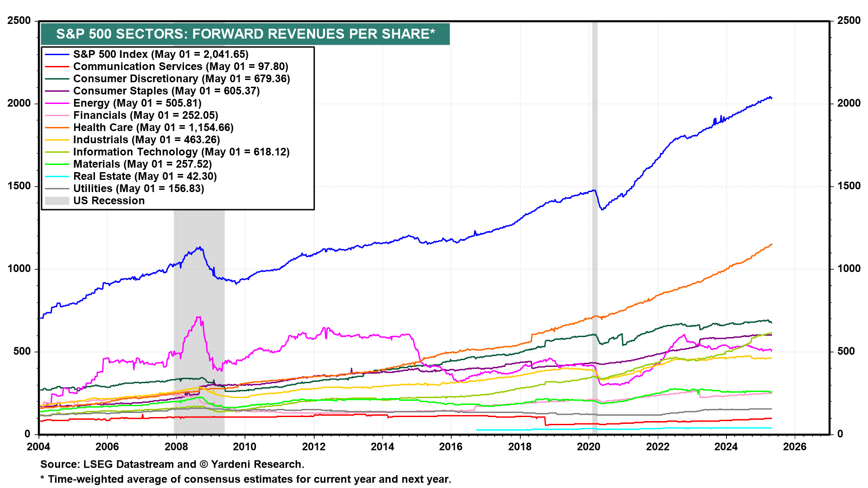Screen dimensions: 868x488
Task: Click the 1500 left y-axis label
Action: (19, 186)
